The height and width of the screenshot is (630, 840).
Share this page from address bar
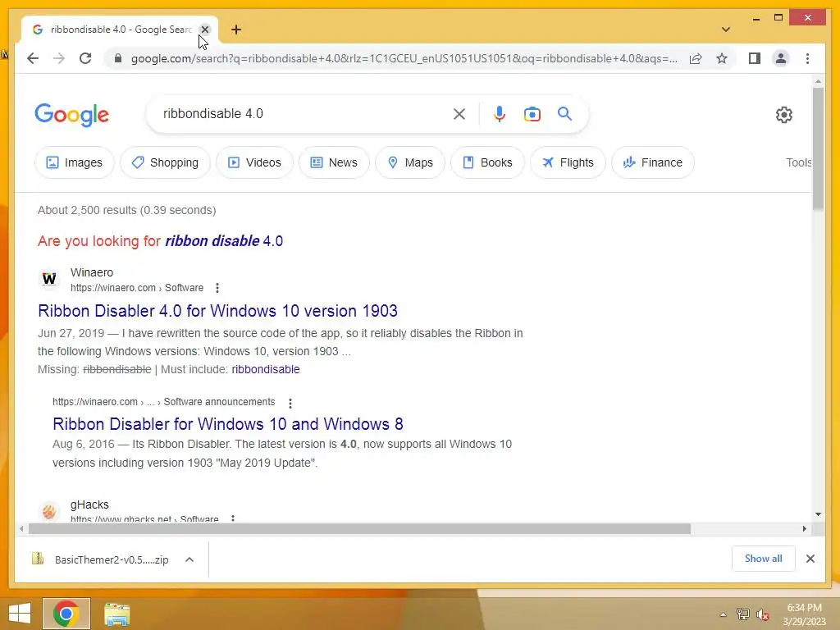[696, 58]
